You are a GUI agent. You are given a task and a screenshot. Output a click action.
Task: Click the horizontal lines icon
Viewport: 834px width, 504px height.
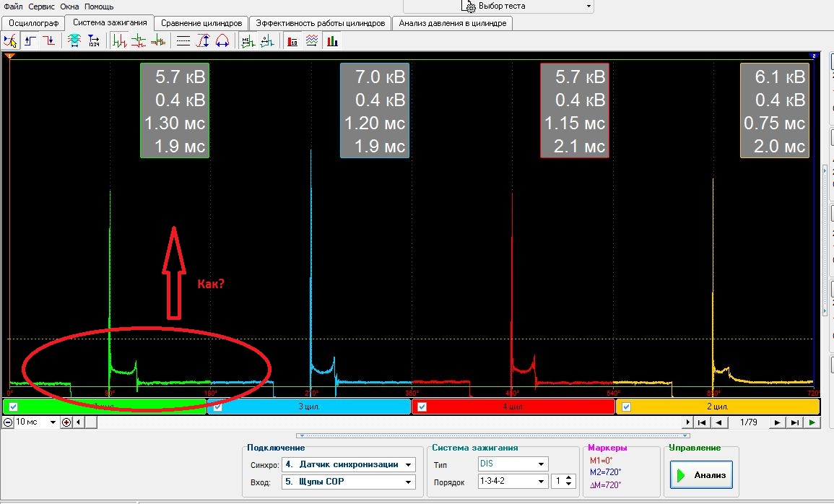183,41
